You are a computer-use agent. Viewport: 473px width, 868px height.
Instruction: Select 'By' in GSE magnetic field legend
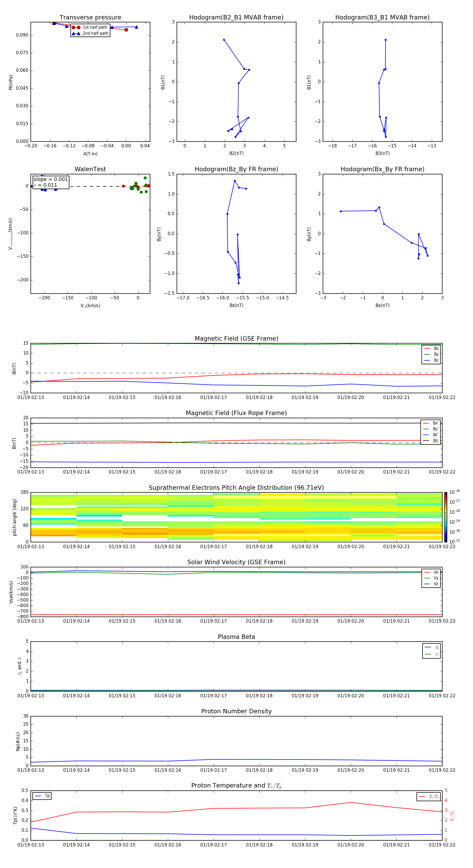[431, 355]
